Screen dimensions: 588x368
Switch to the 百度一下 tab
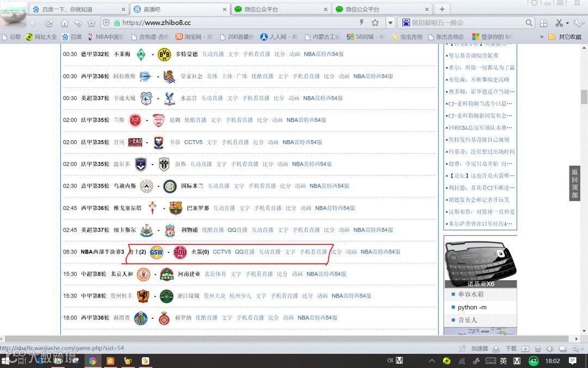(x=78, y=9)
